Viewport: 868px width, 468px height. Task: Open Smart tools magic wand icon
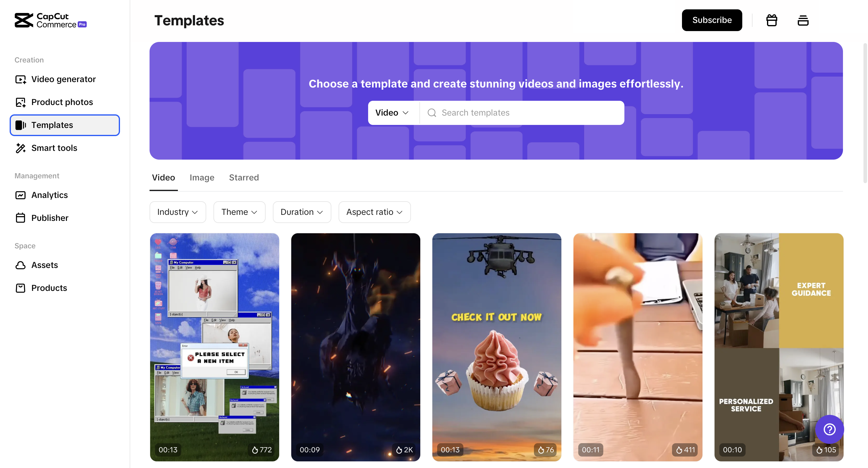click(x=21, y=148)
